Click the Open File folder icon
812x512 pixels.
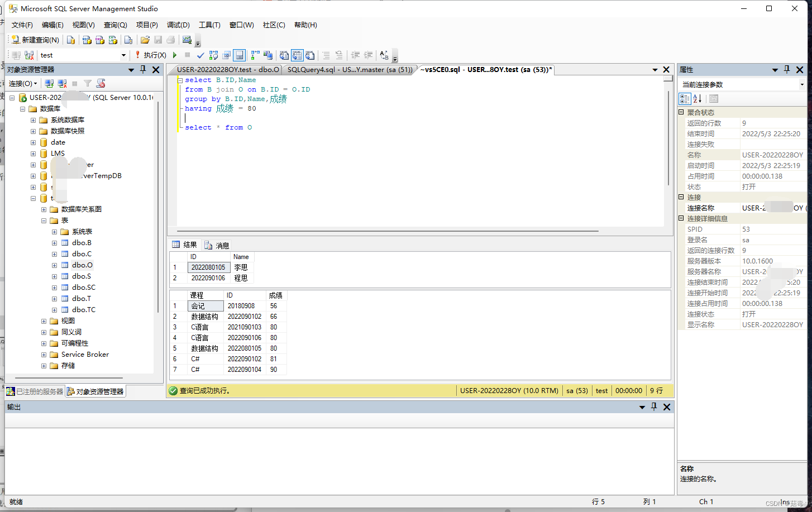(145, 40)
